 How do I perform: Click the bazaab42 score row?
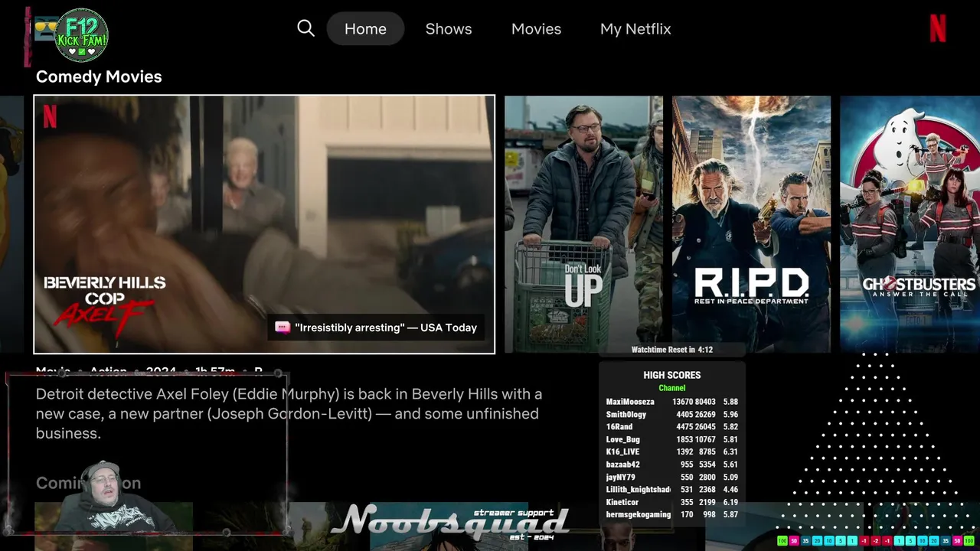[671, 465]
